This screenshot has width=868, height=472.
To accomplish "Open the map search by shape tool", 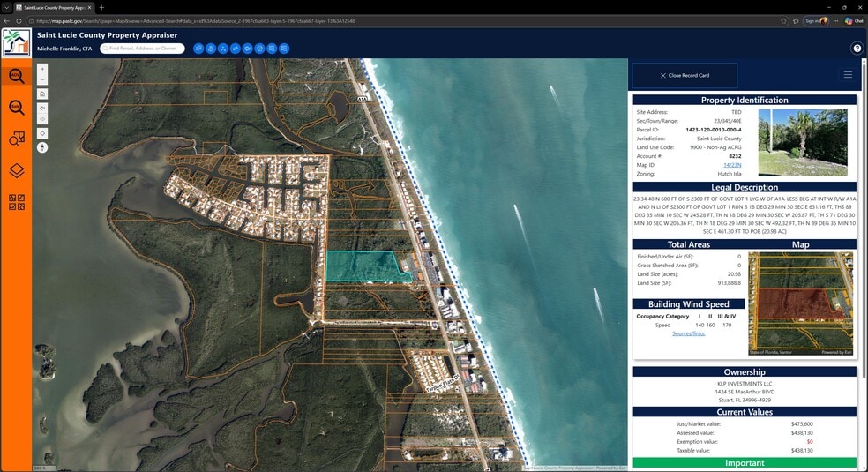I will pos(16,139).
